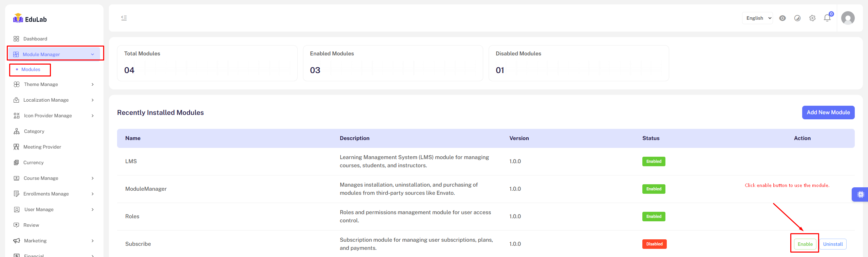Image resolution: width=868 pixels, height=257 pixels.
Task: Enable the Subscribe module
Action: click(x=805, y=244)
